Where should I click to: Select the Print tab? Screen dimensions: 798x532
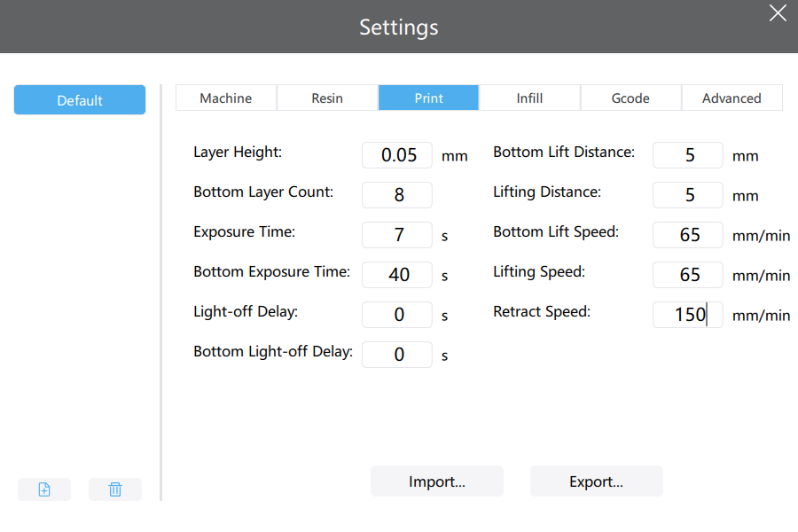428,98
